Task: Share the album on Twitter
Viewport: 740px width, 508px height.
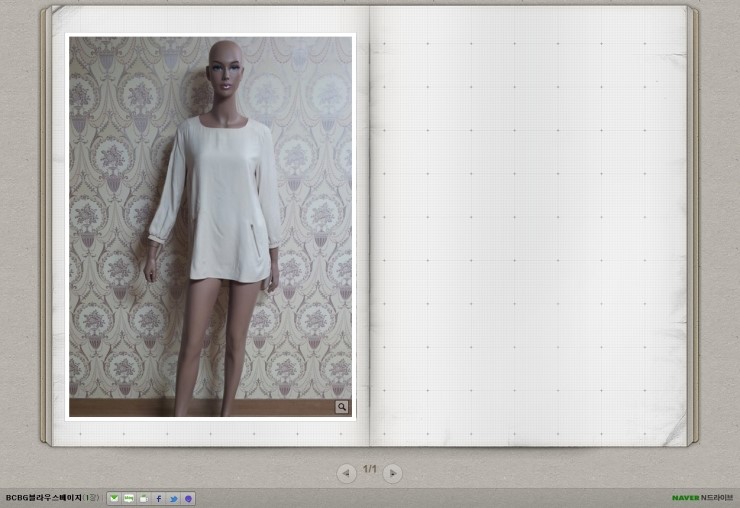Action: pyautogui.click(x=174, y=498)
